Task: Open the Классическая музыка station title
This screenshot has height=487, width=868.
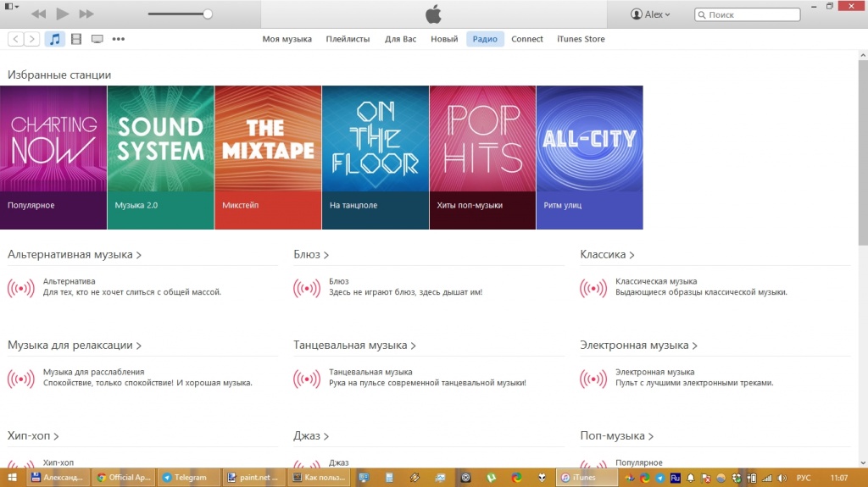Action: 656,281
